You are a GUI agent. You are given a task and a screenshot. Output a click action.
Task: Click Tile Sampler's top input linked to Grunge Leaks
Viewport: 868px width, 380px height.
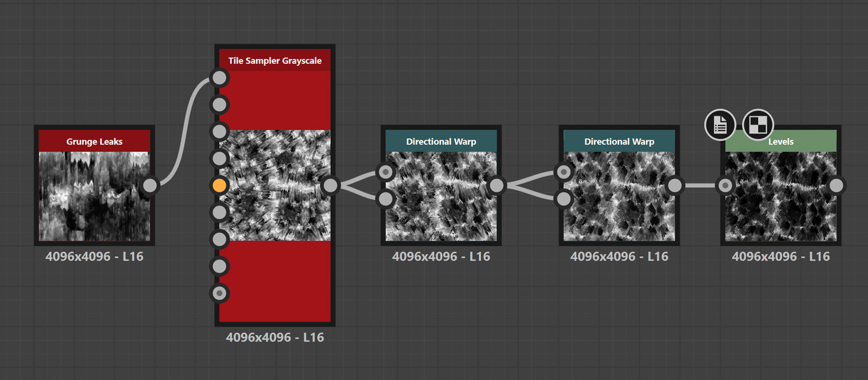219,78
